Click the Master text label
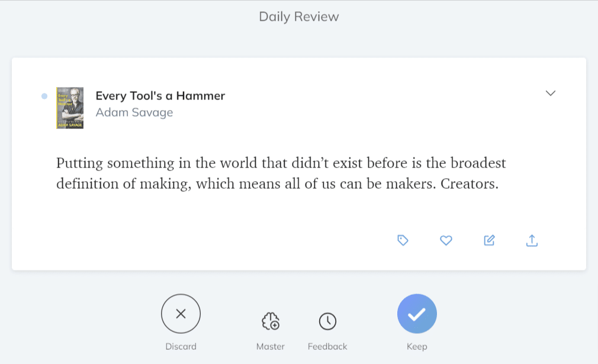 271,346
